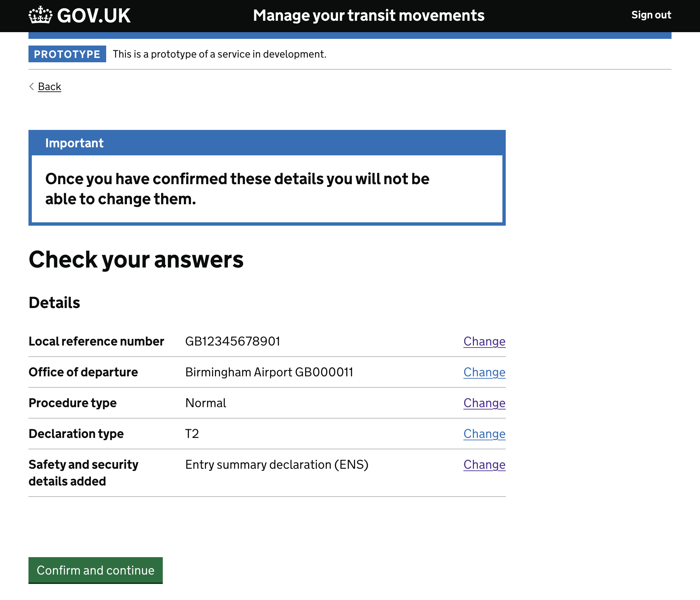
Task: Click the 'Birmingham Airport GB000011' value
Action: pos(269,372)
